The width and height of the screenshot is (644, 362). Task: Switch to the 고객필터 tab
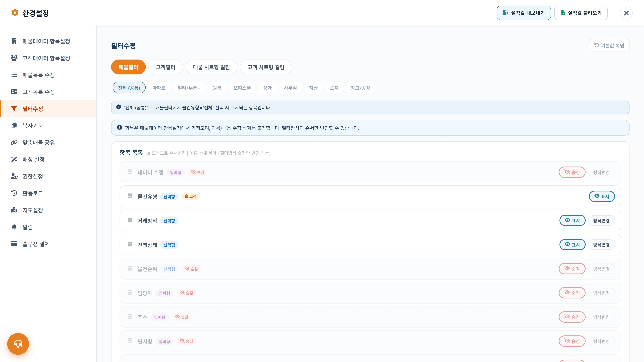(x=166, y=67)
